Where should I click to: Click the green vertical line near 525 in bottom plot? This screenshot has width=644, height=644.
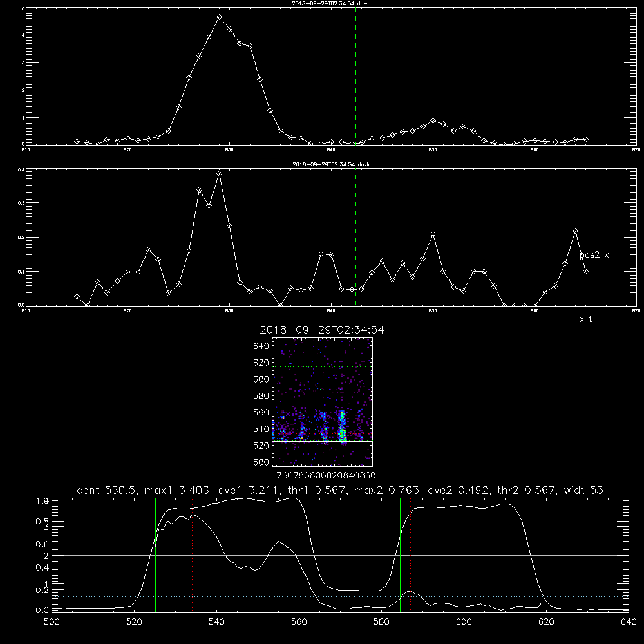[156, 554]
